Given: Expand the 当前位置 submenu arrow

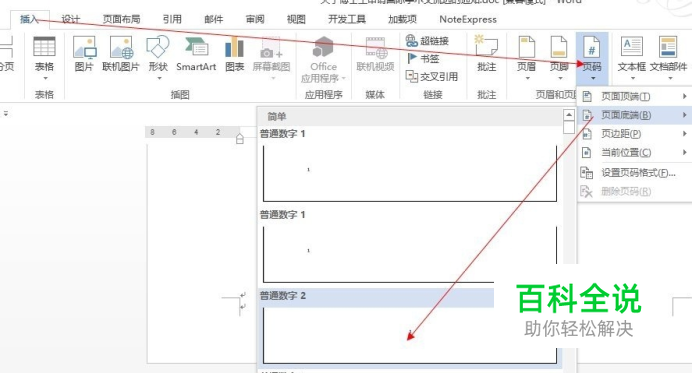Looking at the screenshot, I should (684, 152).
